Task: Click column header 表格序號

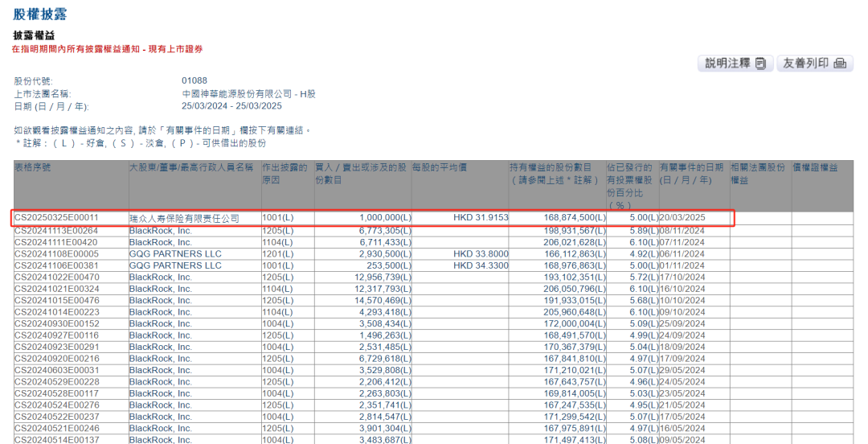Action: 33,166
